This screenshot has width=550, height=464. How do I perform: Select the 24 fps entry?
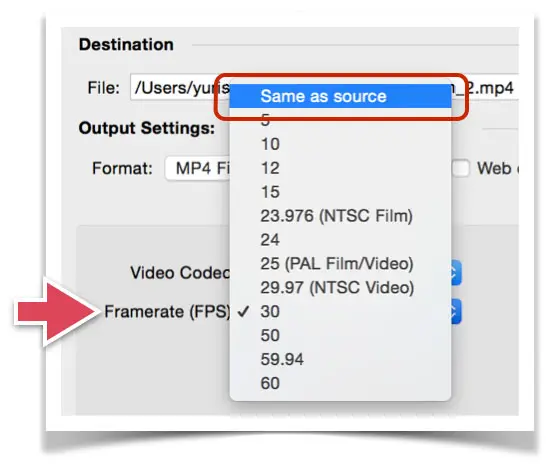(x=340, y=240)
